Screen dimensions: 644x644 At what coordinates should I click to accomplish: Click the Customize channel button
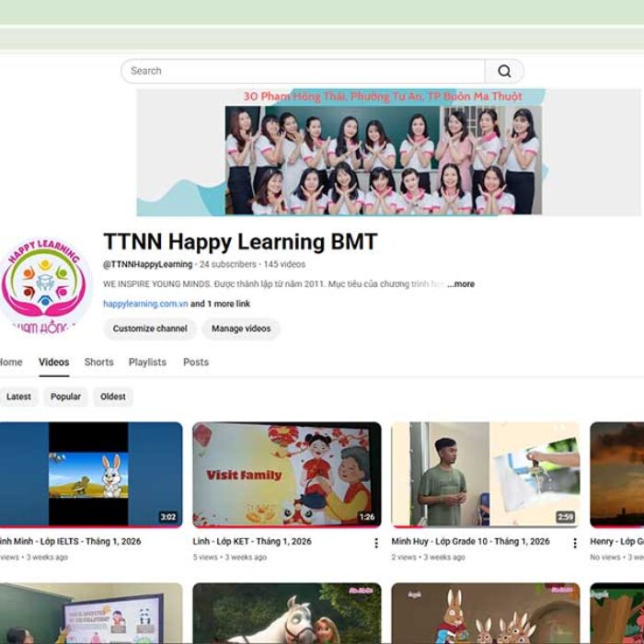[x=148, y=328]
